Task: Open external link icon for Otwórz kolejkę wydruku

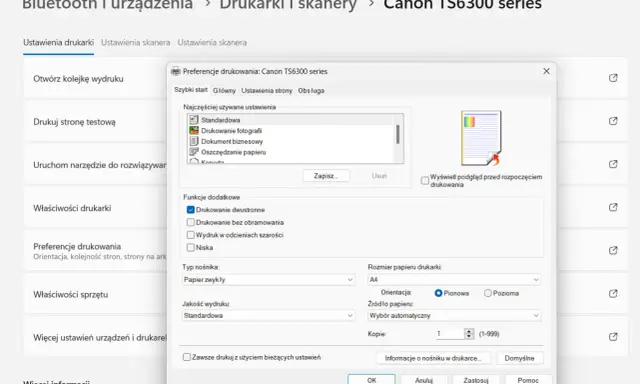Action: (613, 78)
